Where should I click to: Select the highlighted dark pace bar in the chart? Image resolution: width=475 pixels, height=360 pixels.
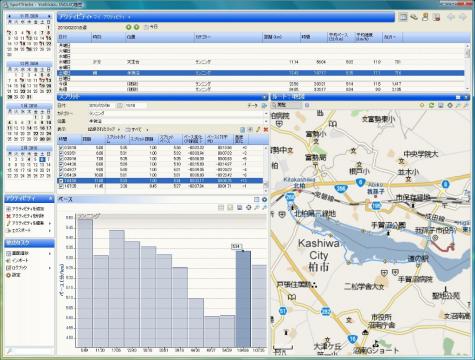243,299
